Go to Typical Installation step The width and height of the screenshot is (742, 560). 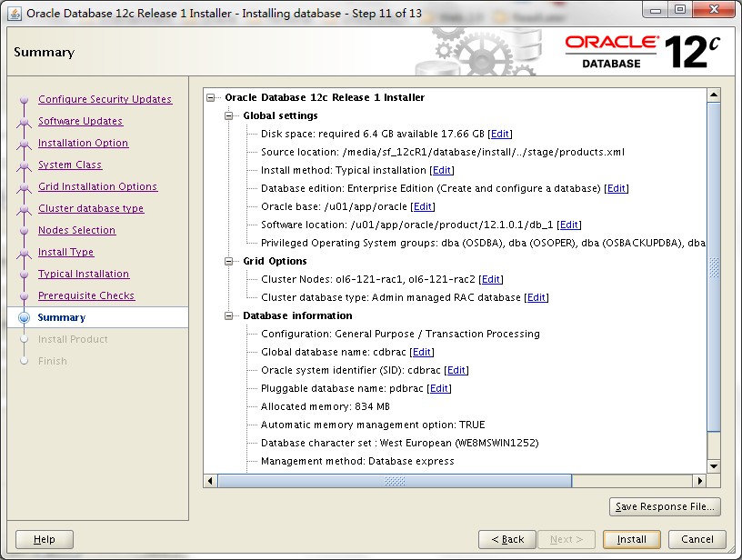[84, 274]
